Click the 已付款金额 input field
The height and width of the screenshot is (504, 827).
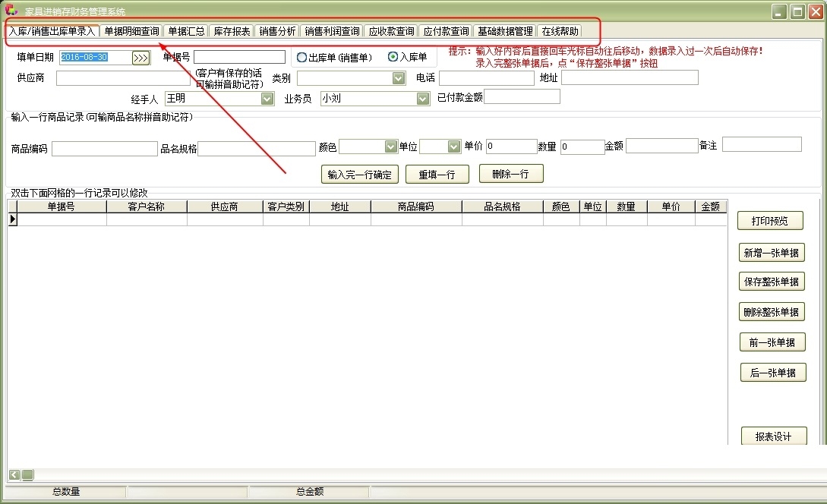(522, 96)
